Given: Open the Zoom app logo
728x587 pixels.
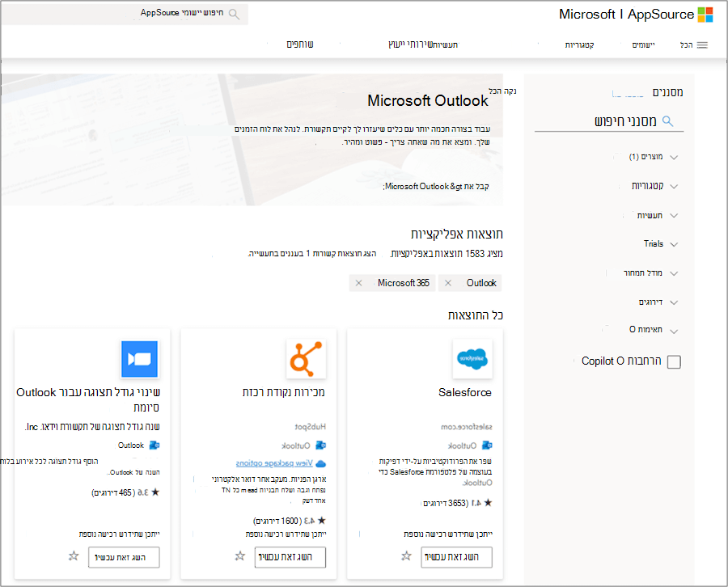Looking at the screenshot, I should pyautogui.click(x=139, y=359).
